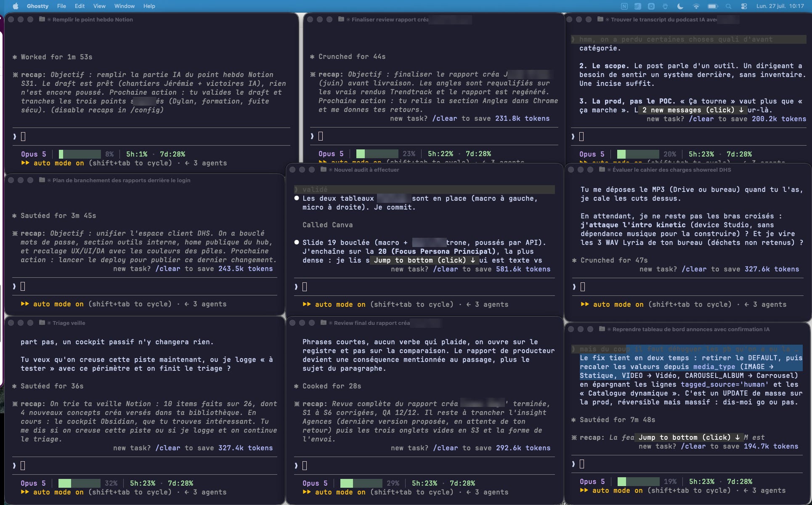Focus the prompt input in 'Nouvel audit à effectuer' window
Viewport: 812px width, 505px height.
(425, 287)
